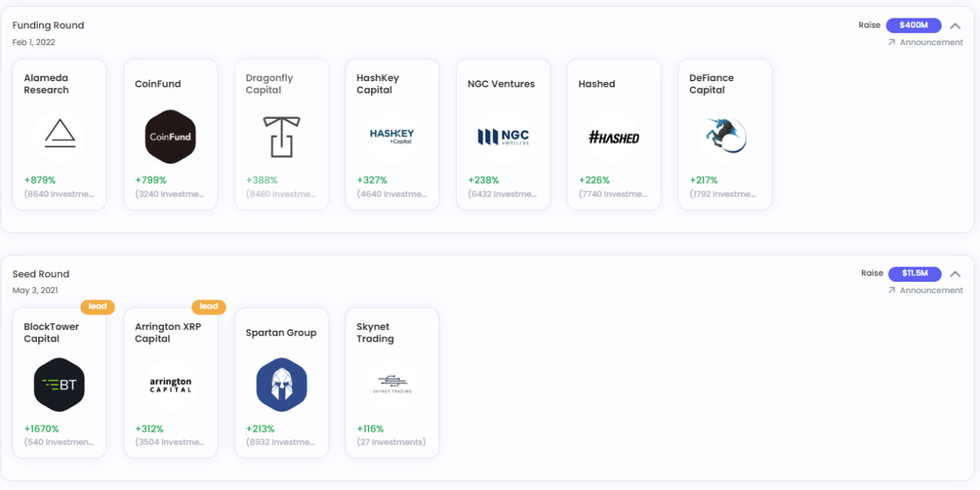The image size is (980, 490).
Task: Click the (27 Investments) count
Action: (x=391, y=443)
